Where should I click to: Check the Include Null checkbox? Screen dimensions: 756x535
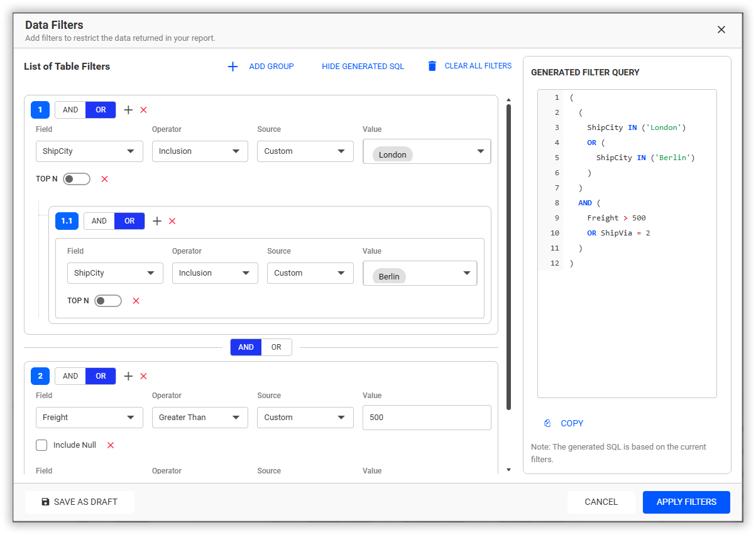click(41, 445)
